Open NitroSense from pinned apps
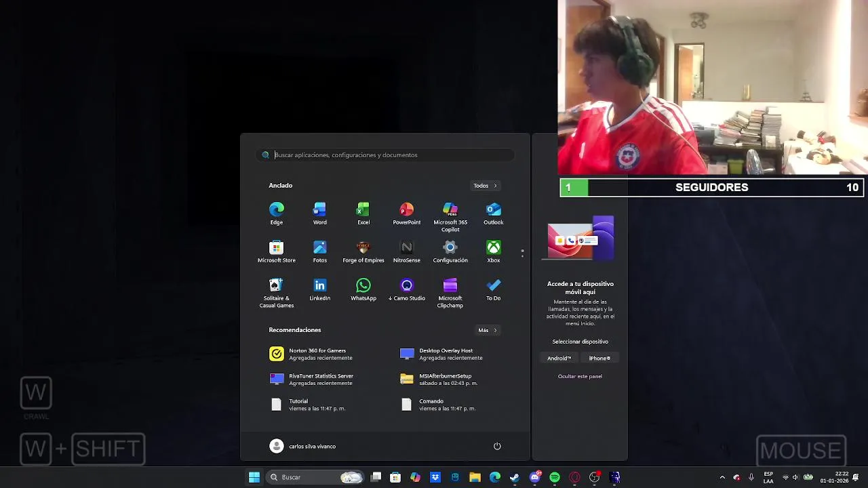This screenshot has width=868, height=488. click(x=407, y=251)
